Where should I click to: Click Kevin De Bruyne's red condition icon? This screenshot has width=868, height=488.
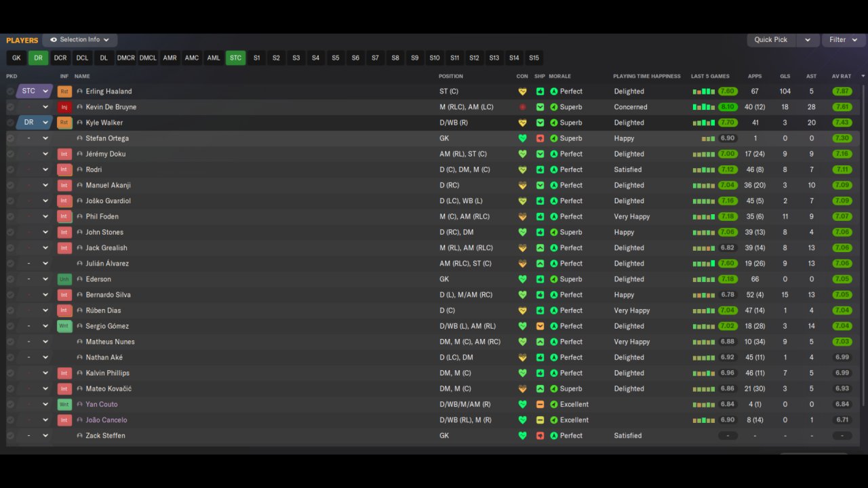[522, 107]
